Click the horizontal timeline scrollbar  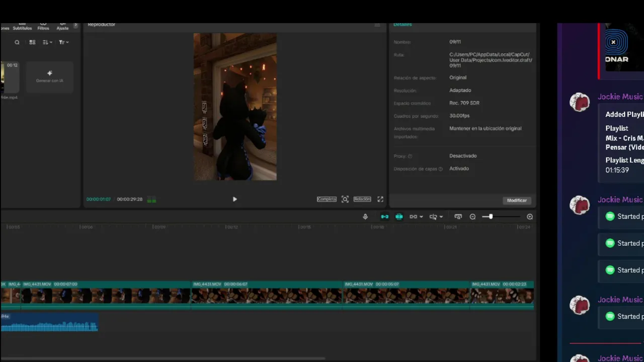(163, 358)
